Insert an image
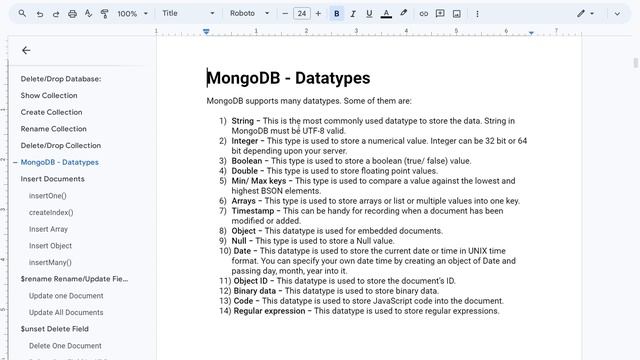 click(x=457, y=13)
